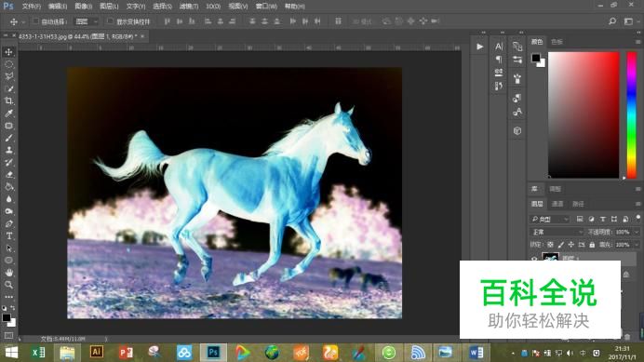Screen dimensions: 644x362
Task: Click the layer opacity 100% field
Action: pyautogui.click(x=623, y=232)
